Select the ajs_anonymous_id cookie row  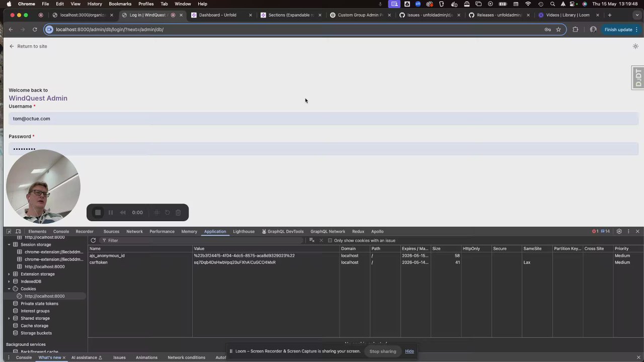click(x=366, y=256)
